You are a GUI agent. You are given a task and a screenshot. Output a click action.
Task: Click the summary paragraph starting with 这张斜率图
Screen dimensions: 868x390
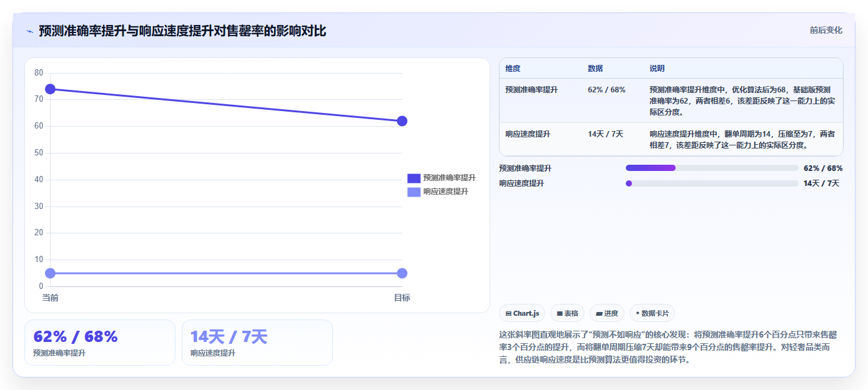669,347
